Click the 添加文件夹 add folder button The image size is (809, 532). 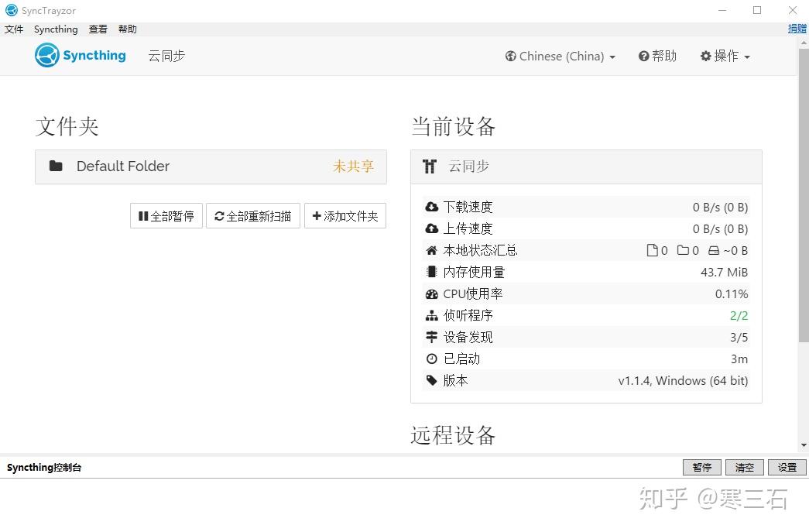click(345, 215)
